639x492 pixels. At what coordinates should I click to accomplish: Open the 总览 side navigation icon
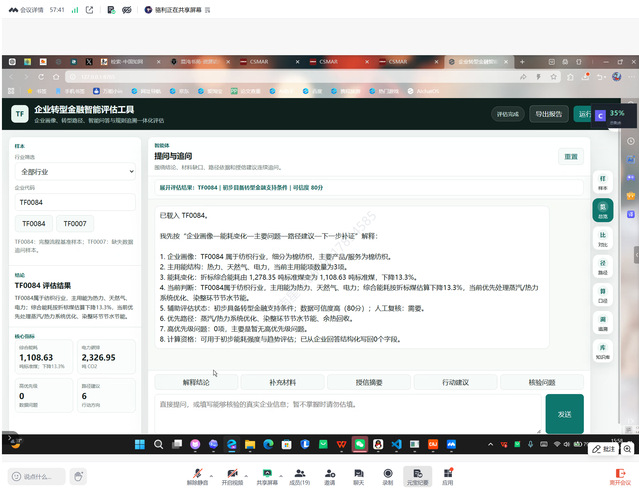[x=603, y=210]
